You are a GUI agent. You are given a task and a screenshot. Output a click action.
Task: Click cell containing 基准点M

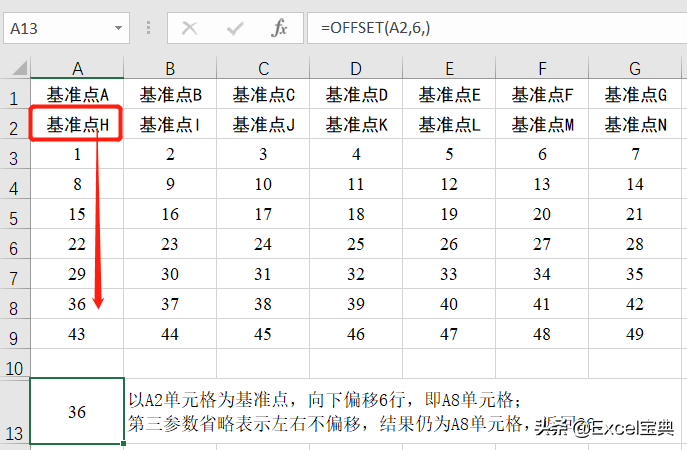click(x=542, y=124)
